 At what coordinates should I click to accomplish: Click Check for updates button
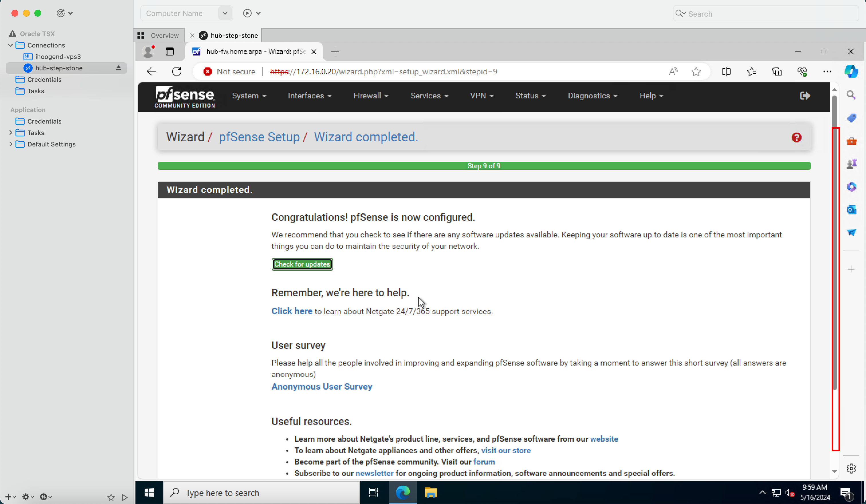[302, 263]
